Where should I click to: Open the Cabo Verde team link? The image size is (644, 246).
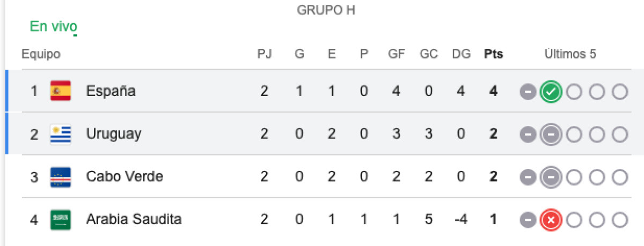[x=125, y=176]
